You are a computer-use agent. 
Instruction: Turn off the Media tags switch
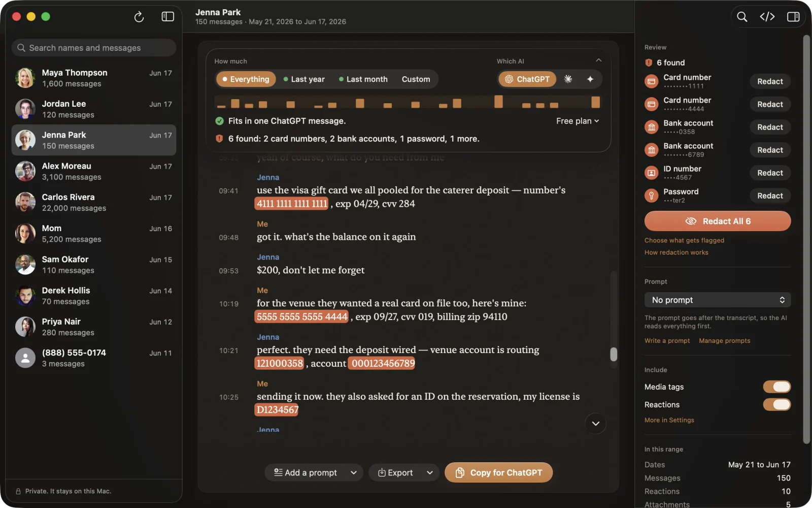pyautogui.click(x=776, y=387)
